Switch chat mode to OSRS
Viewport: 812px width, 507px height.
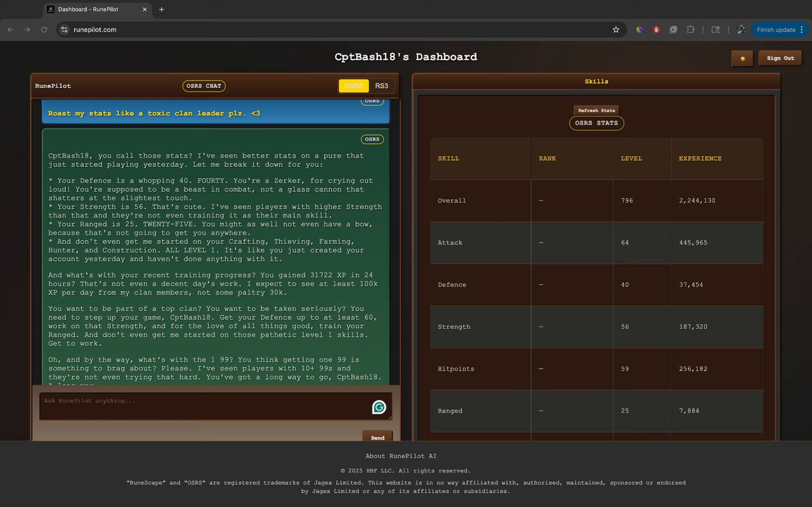point(353,86)
